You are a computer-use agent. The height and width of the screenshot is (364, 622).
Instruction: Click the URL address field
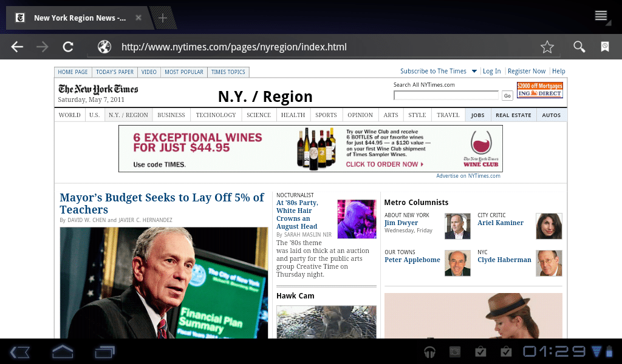click(323, 47)
